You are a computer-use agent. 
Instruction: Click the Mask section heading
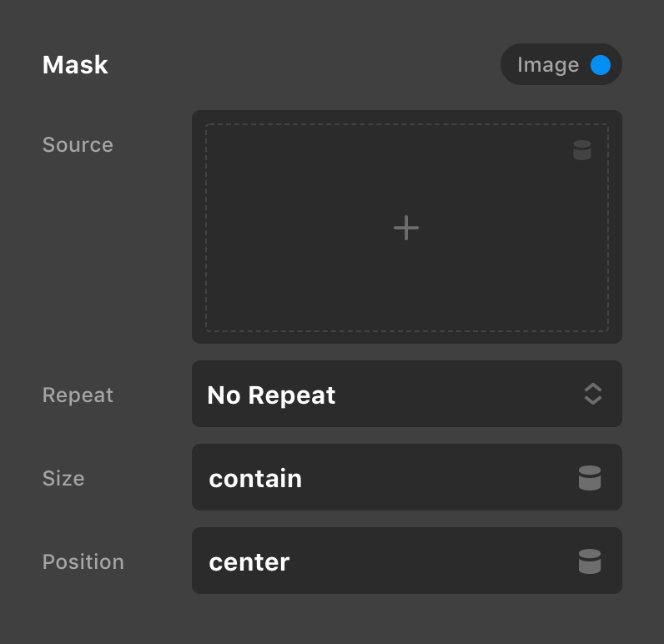tap(75, 65)
